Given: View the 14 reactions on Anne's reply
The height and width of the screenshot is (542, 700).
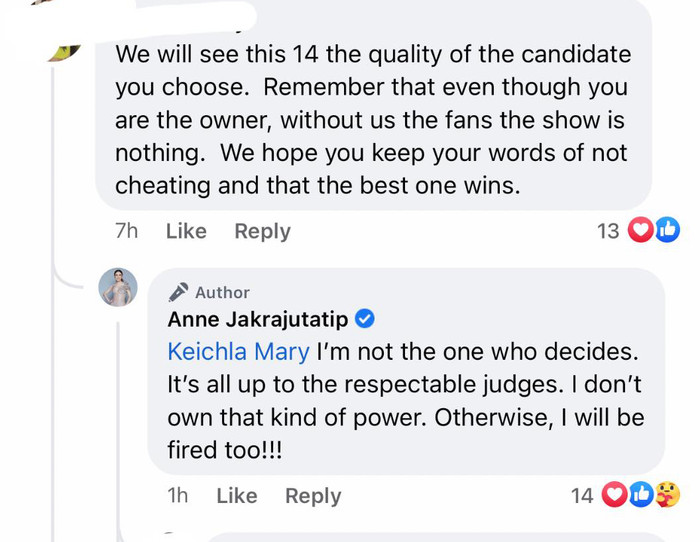Looking at the screenshot, I should point(582,494).
